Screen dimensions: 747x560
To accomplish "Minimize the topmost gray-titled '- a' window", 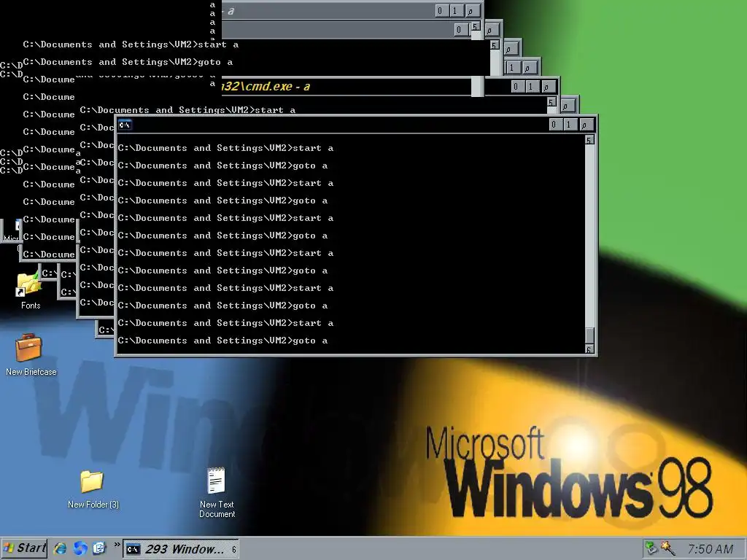I will tap(440, 10).
